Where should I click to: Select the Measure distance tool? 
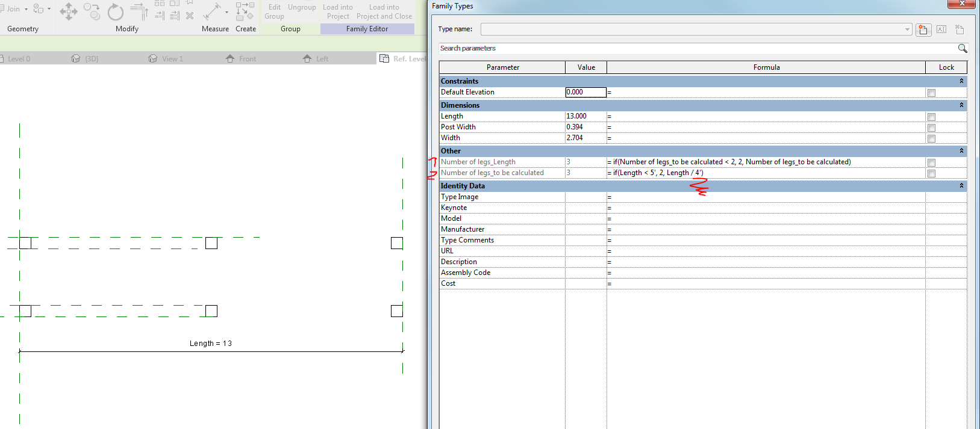211,11
